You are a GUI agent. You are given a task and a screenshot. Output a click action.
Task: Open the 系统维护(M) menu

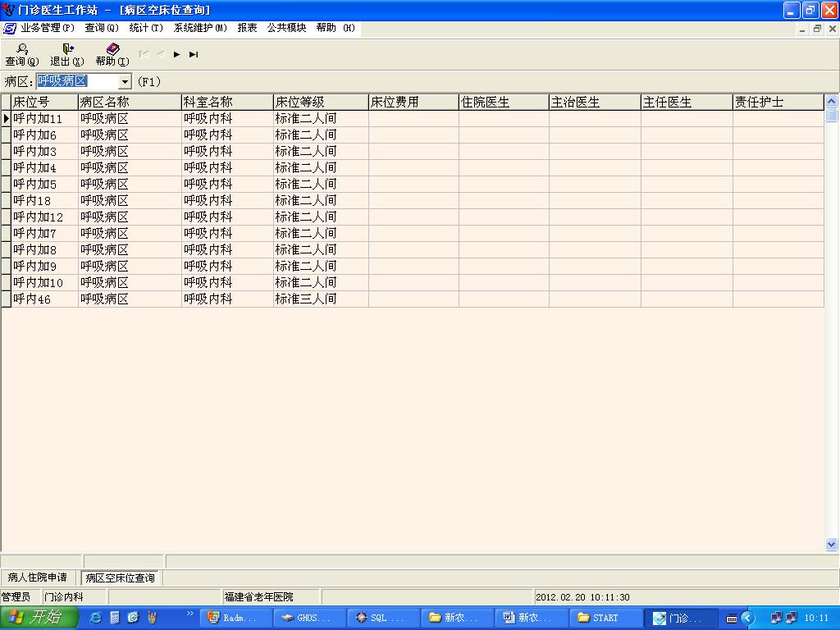tap(200, 28)
